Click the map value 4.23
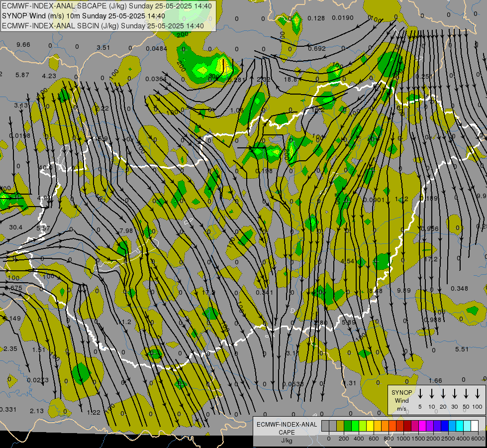 (49, 76)
